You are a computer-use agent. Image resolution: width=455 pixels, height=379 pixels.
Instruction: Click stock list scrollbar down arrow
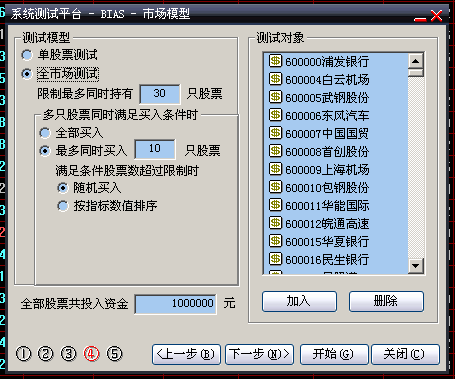tap(416, 266)
